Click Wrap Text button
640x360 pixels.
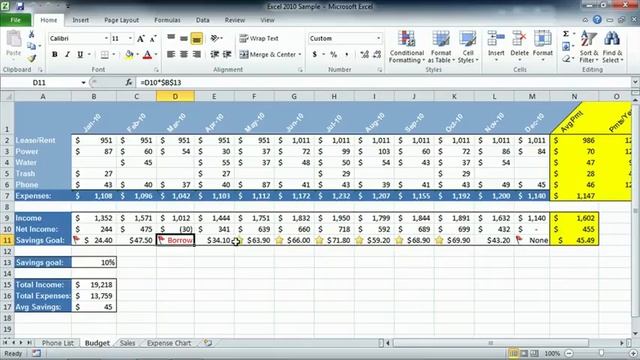pos(259,38)
